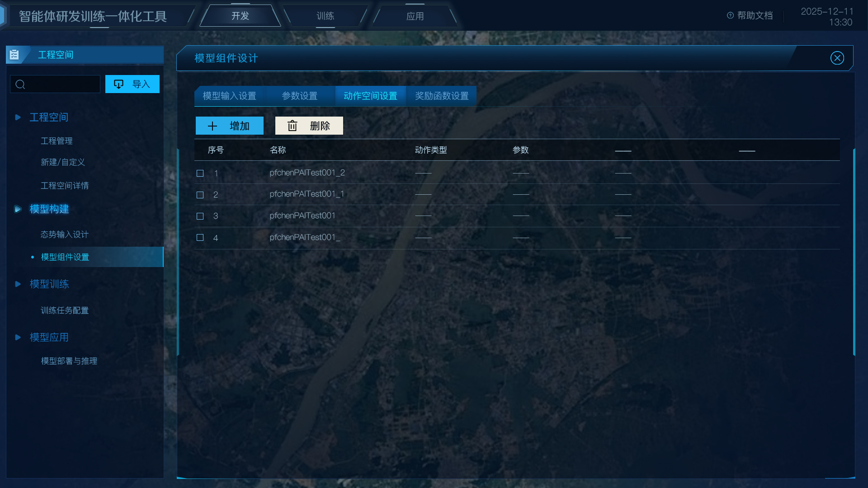Check the checkbox for row pfchenPAITest001_2
This screenshot has width=868, height=488.
pos(200,174)
